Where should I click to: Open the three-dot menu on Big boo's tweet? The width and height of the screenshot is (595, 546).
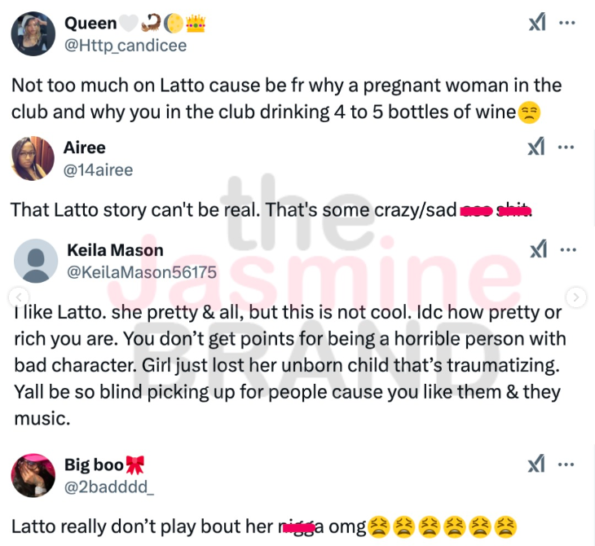click(x=566, y=464)
